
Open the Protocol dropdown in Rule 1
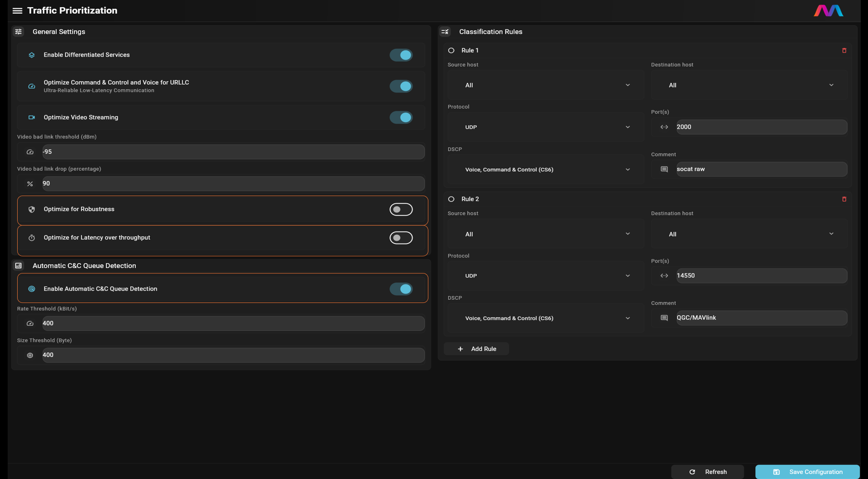544,127
